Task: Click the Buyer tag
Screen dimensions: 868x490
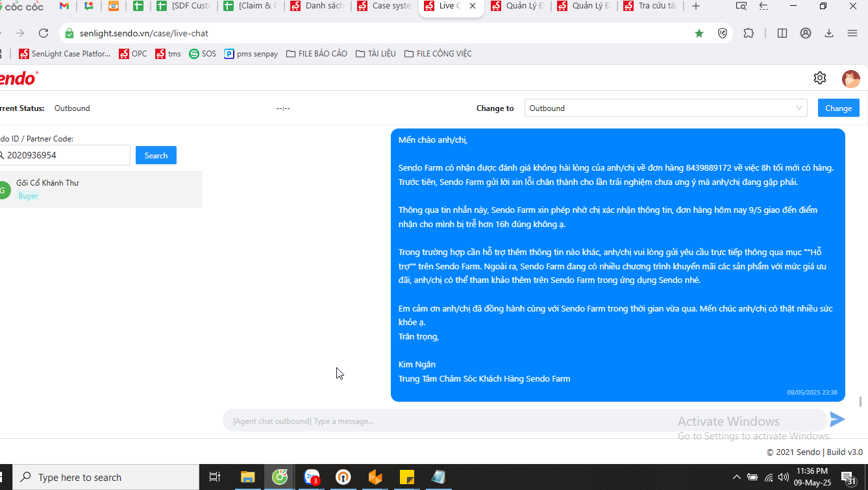Action: pyautogui.click(x=28, y=196)
